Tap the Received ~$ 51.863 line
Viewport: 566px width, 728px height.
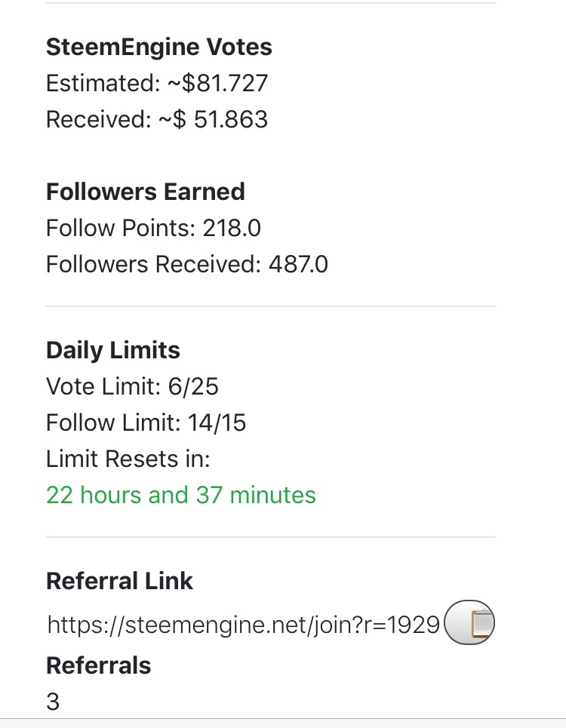pos(157,119)
